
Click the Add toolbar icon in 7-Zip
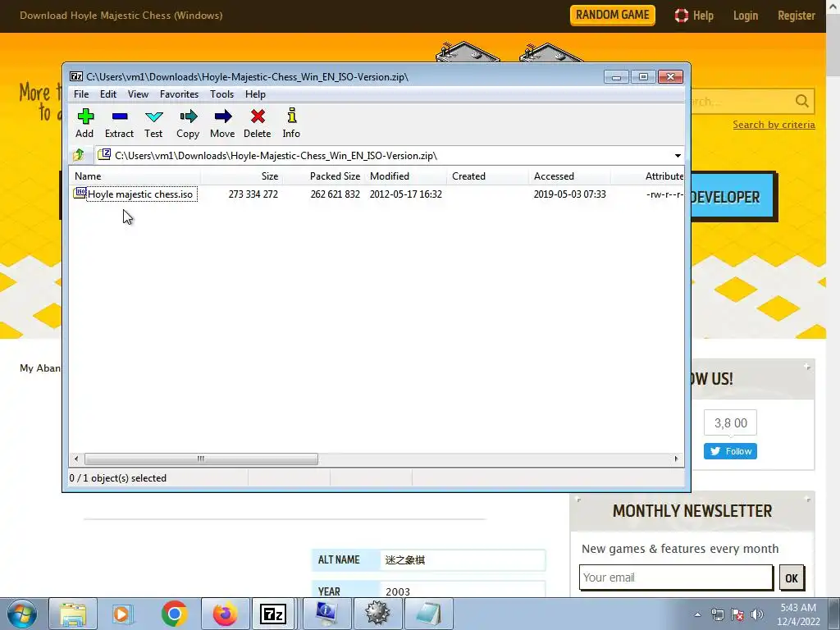click(84, 116)
